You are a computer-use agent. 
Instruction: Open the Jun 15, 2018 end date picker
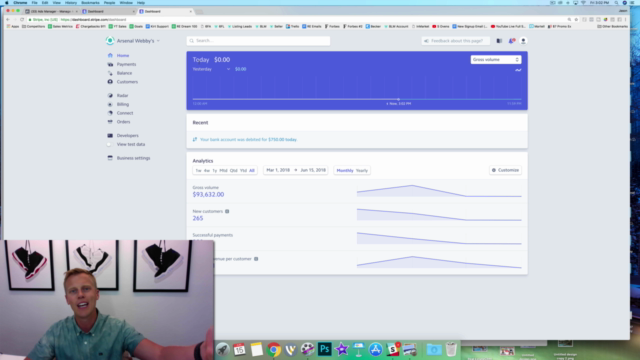tap(313, 170)
